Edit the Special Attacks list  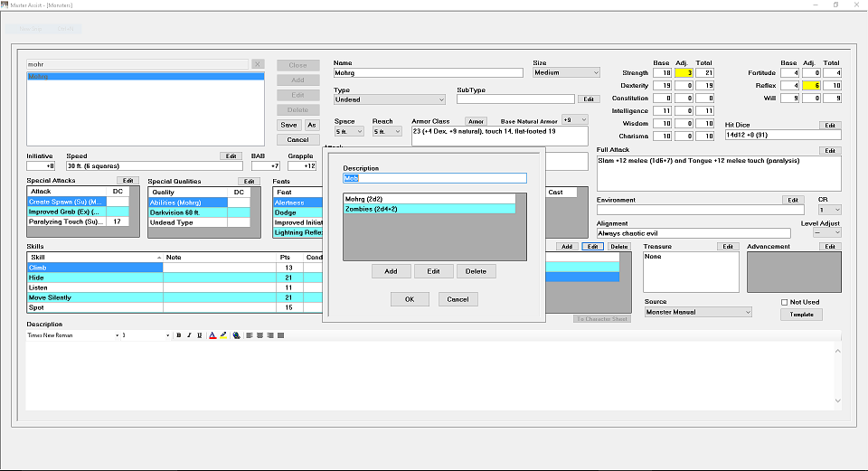(127, 181)
